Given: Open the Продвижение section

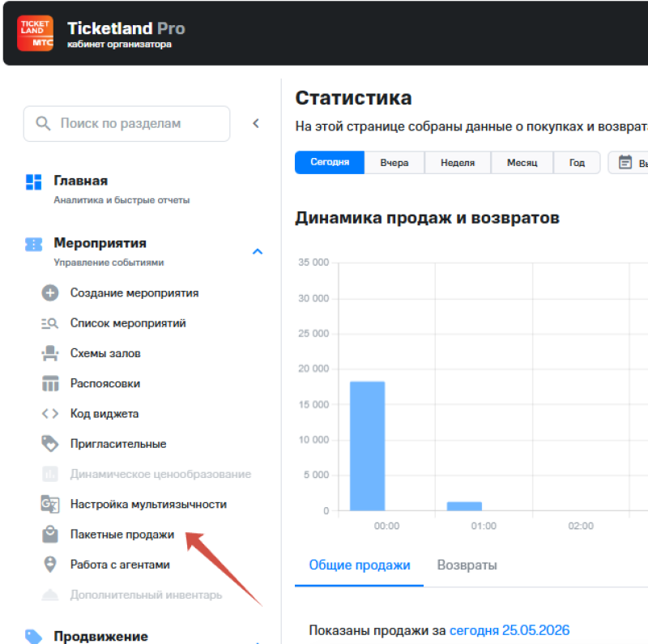Looking at the screenshot, I should coord(100,637).
